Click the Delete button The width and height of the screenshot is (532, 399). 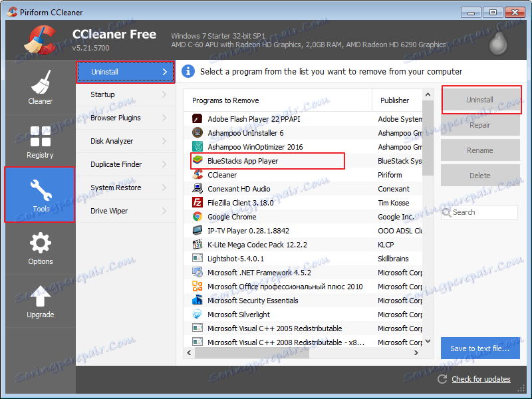click(x=480, y=176)
